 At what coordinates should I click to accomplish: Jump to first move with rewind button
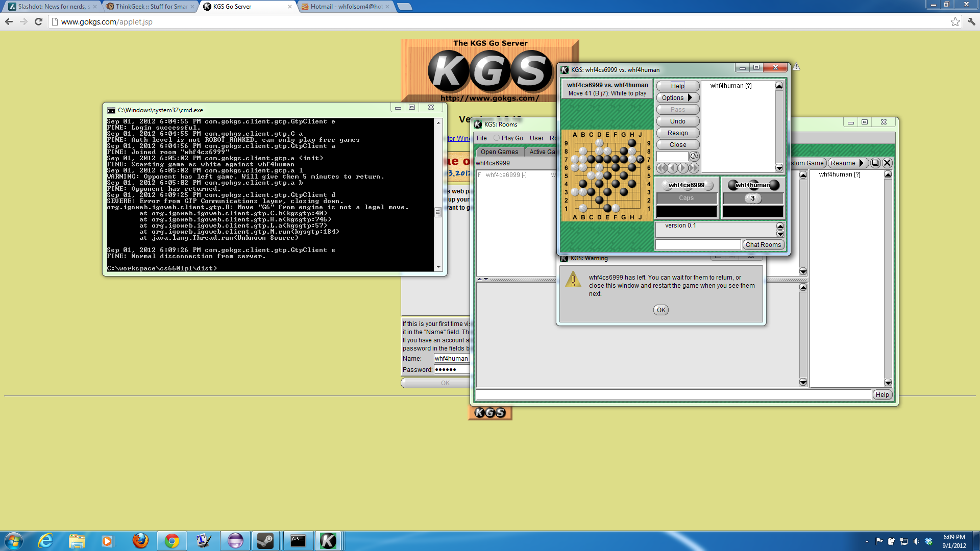(x=661, y=168)
